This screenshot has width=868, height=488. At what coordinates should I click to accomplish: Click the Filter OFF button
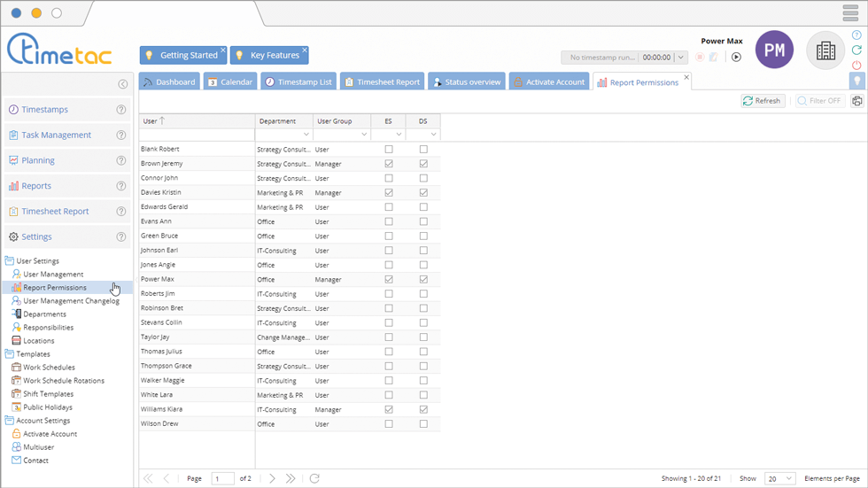[820, 101]
